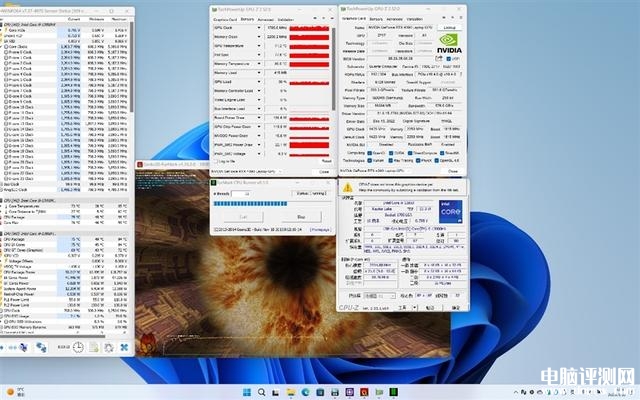This screenshot has width=640, height=400.
Task: Open the weather widget on the taskbar
Action: (15, 392)
